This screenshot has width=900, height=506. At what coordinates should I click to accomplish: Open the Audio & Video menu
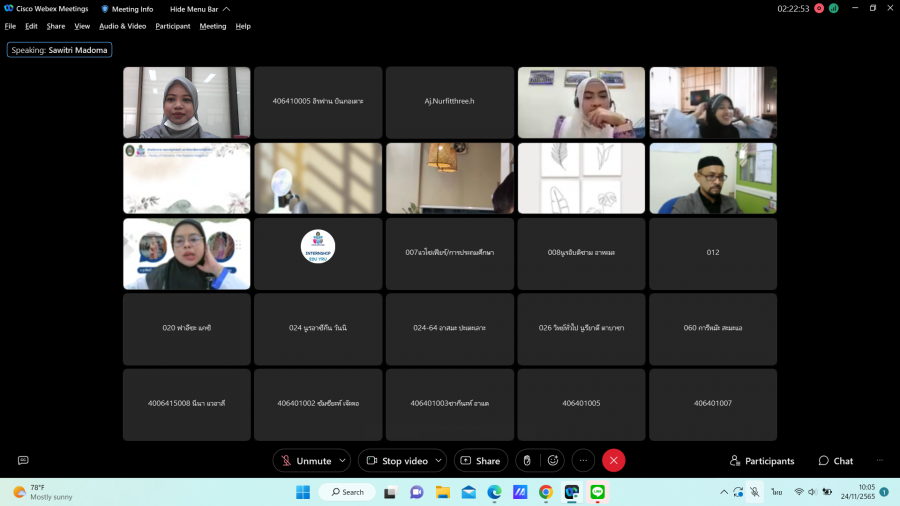(122, 26)
